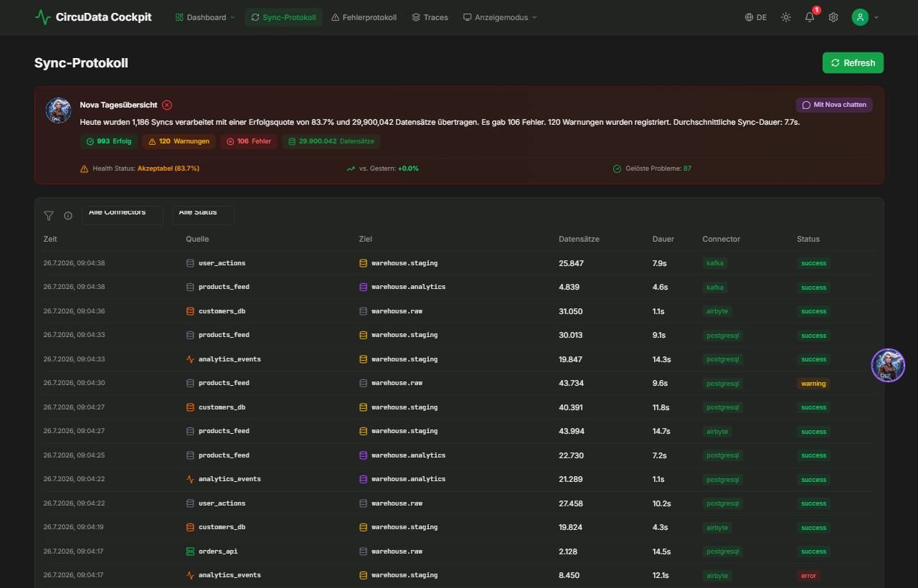
Task: Click the 106 Fehler badge
Action: point(249,141)
